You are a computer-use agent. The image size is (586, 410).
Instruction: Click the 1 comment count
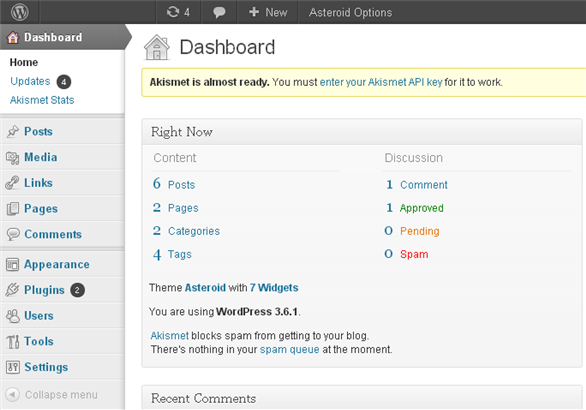tap(389, 184)
